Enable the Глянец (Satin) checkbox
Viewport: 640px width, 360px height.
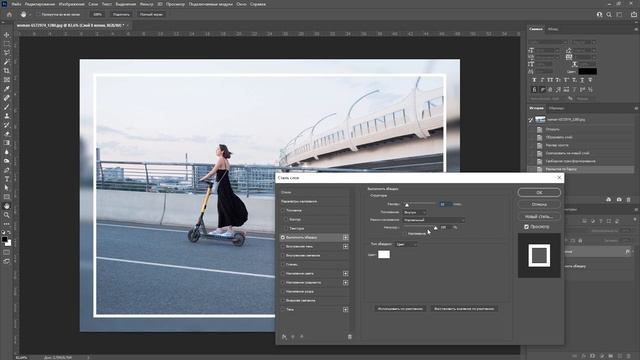point(282,264)
